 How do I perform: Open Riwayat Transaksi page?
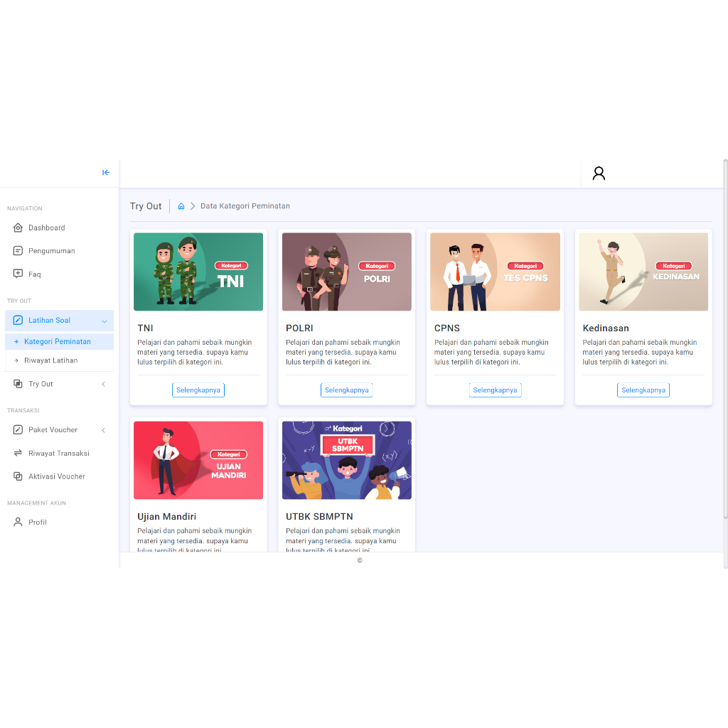60,453
